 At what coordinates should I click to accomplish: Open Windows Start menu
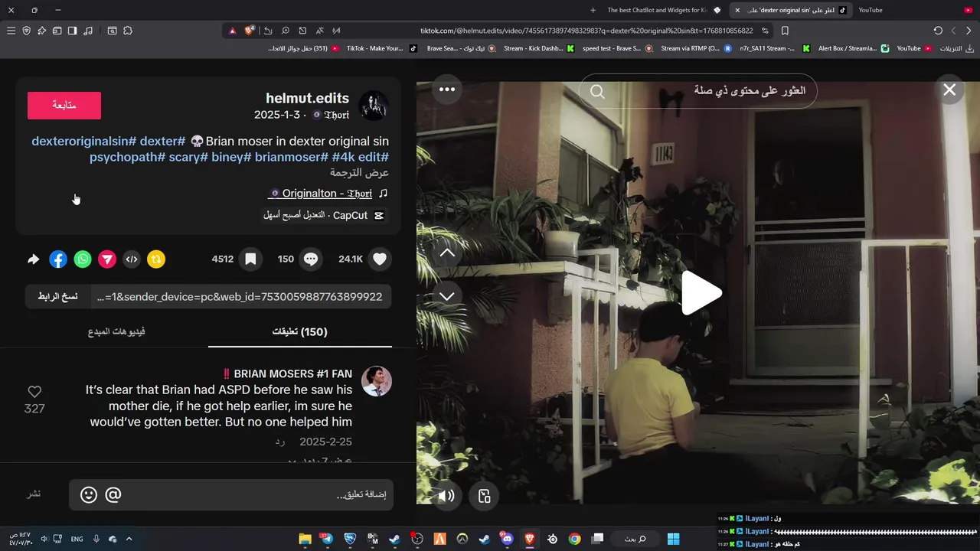tap(673, 539)
